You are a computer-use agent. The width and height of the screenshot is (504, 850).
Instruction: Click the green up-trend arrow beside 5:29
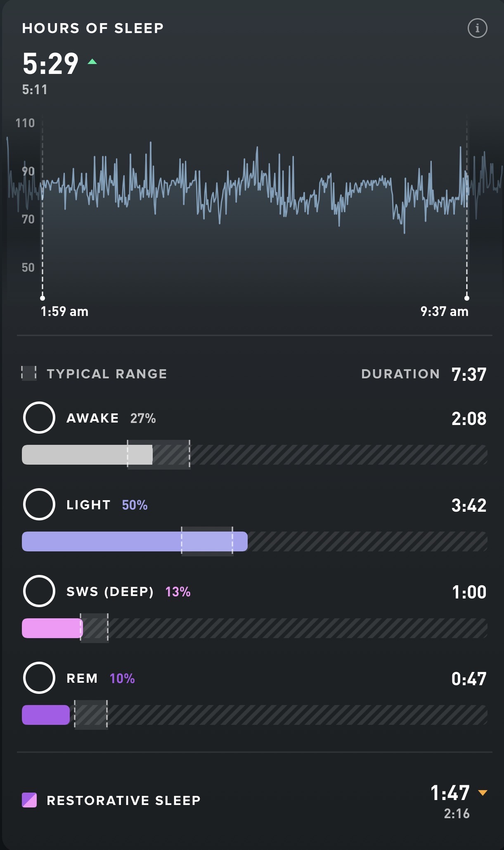tap(92, 62)
